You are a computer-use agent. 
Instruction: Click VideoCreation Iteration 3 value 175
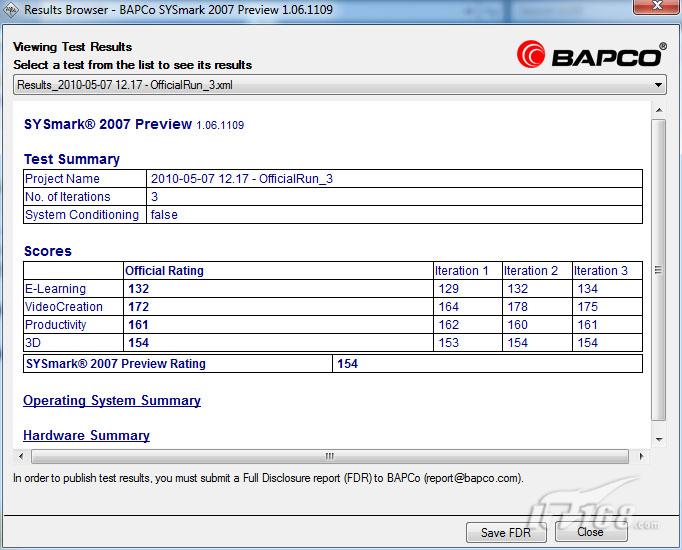coord(588,307)
